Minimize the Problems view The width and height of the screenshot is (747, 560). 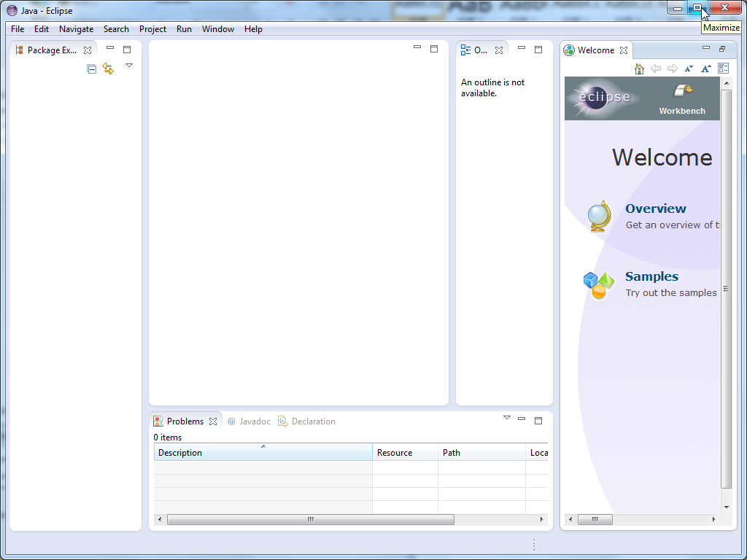pyautogui.click(x=522, y=419)
